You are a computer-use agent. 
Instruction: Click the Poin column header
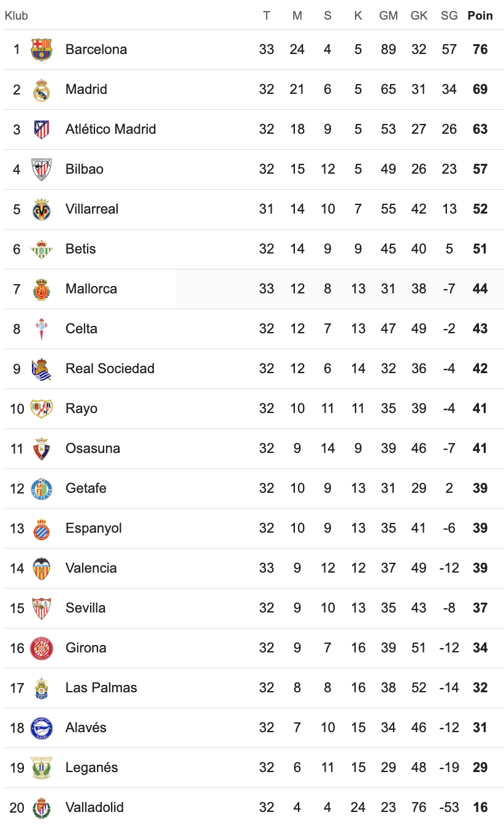tap(480, 16)
